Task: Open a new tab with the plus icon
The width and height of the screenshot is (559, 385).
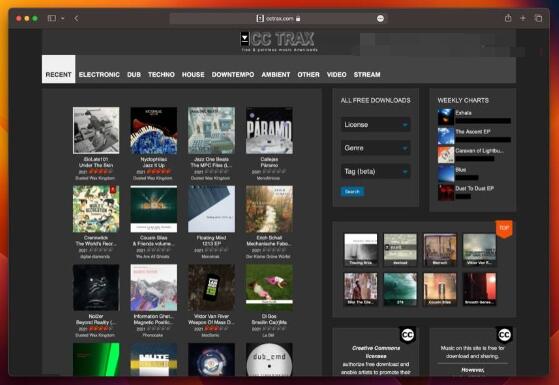Action: (523, 18)
